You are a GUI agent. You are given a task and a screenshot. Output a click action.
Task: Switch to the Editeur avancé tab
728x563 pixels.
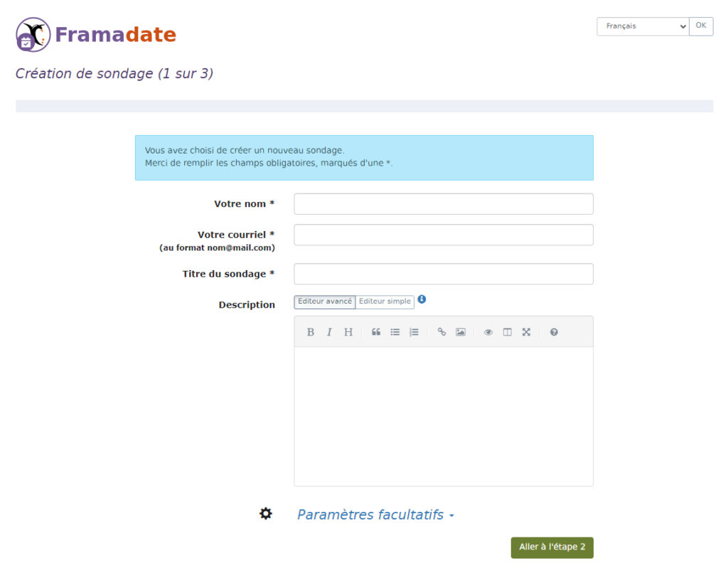click(324, 301)
